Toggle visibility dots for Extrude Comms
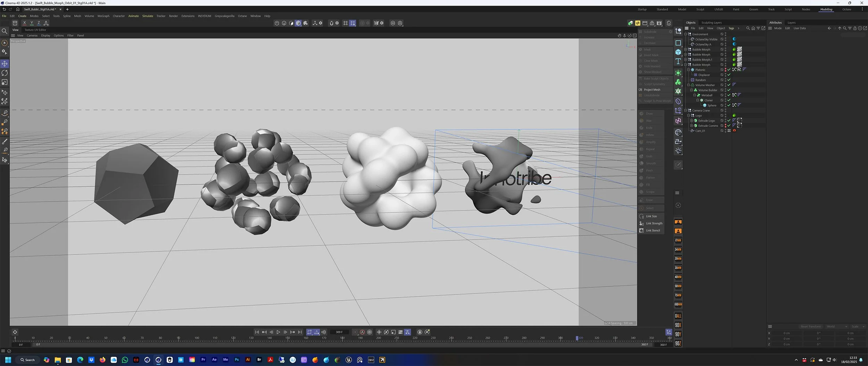 [x=726, y=126]
